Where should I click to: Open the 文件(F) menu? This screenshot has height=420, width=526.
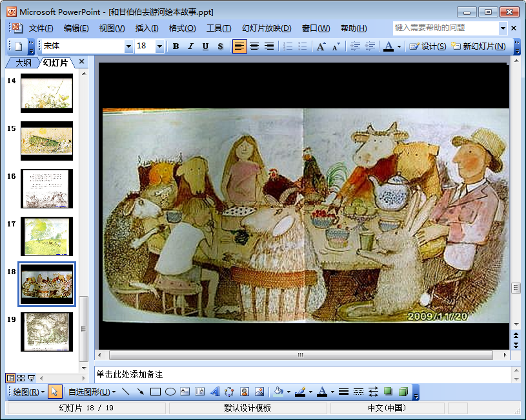41,28
